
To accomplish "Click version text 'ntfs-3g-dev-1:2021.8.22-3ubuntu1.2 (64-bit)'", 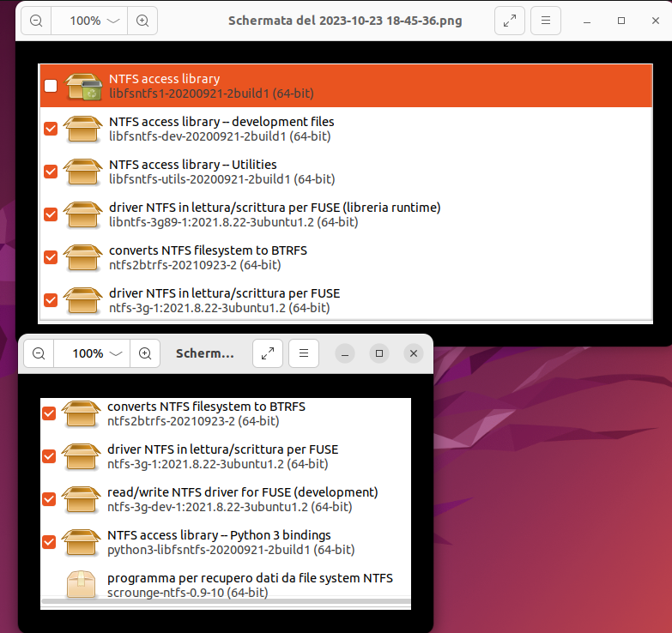I will point(230,507).
